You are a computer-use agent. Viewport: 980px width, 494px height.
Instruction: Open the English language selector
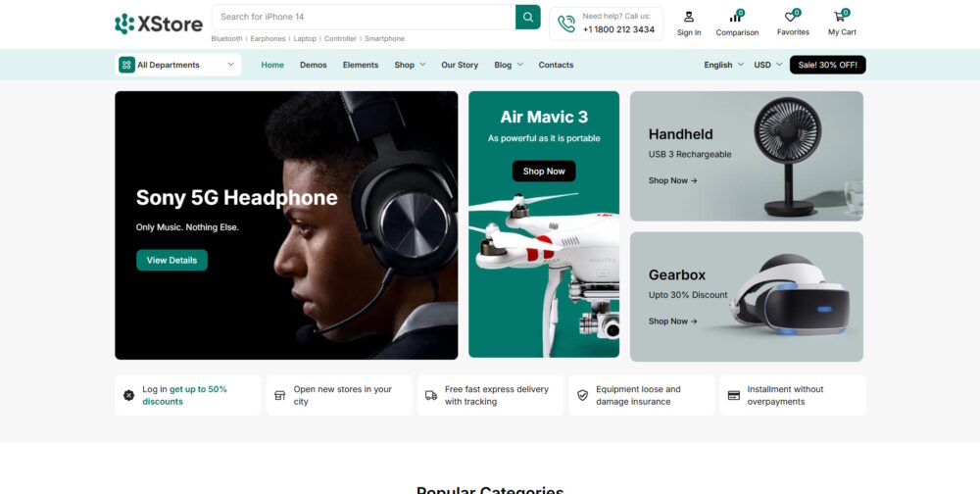coord(723,65)
